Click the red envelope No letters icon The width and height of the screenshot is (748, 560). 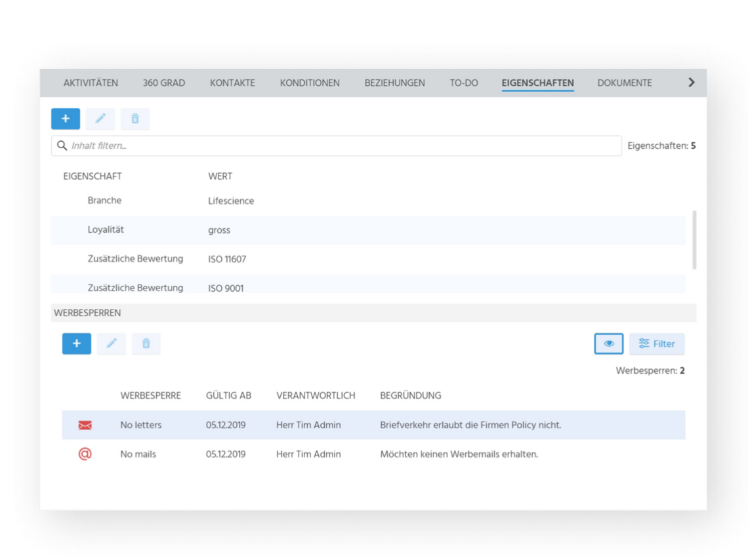[x=85, y=425]
